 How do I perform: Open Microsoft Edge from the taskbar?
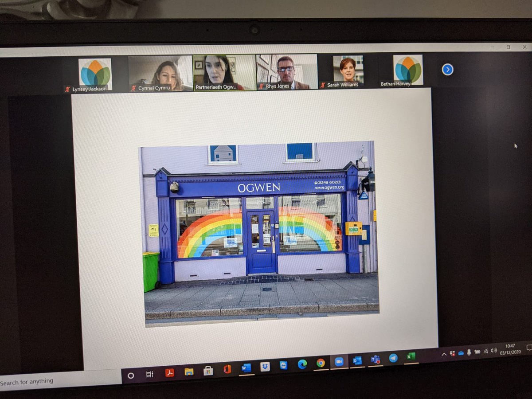pyautogui.click(x=302, y=364)
